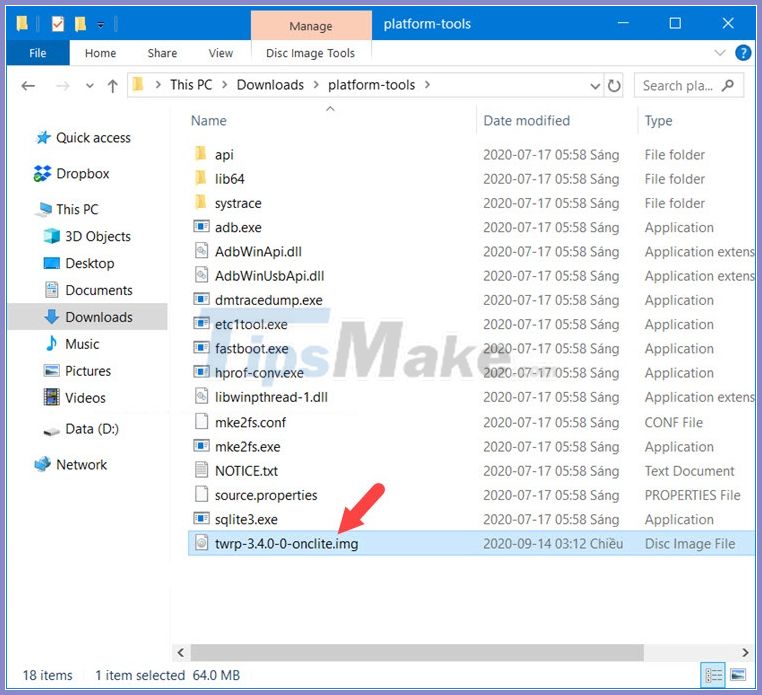Select the lib64 folder icon
Viewport: 762px width, 695px height.
pos(201,178)
